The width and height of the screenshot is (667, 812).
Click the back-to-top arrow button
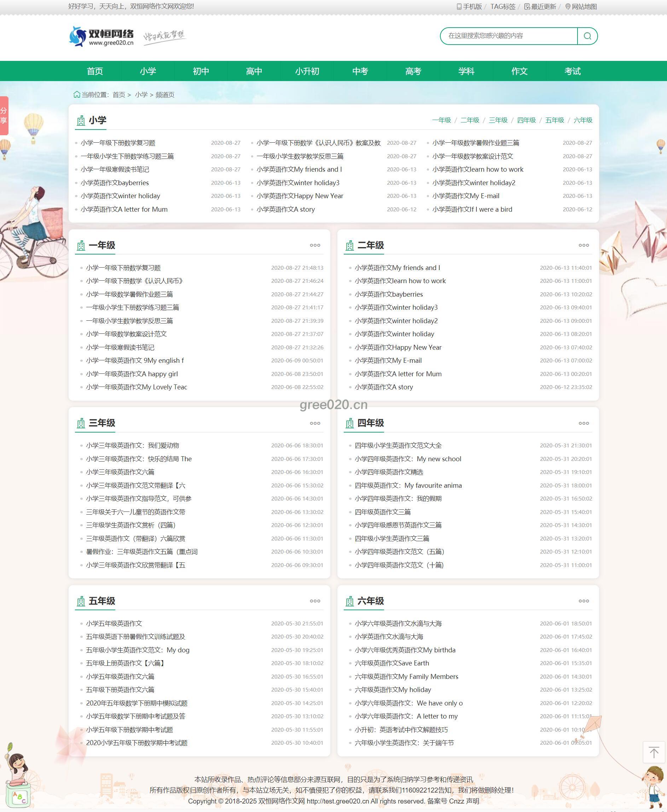tap(654, 751)
